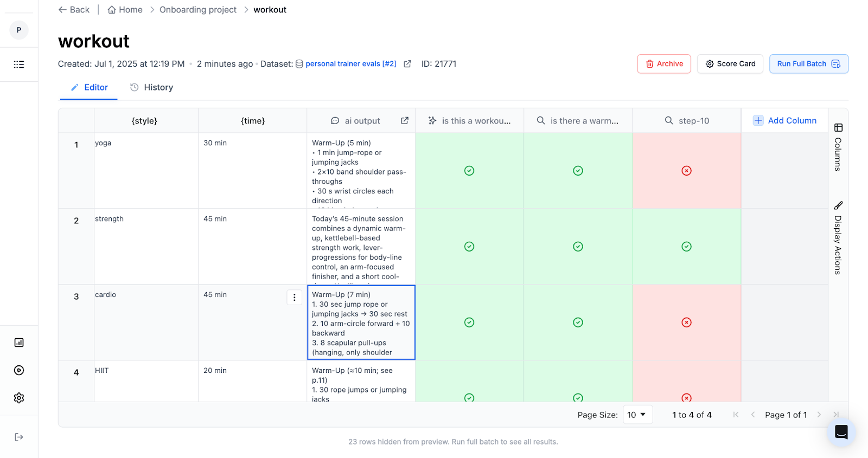Screen dimensions: 868x458
Task: Click failed step-10 result for yoga row
Action: click(686, 171)
